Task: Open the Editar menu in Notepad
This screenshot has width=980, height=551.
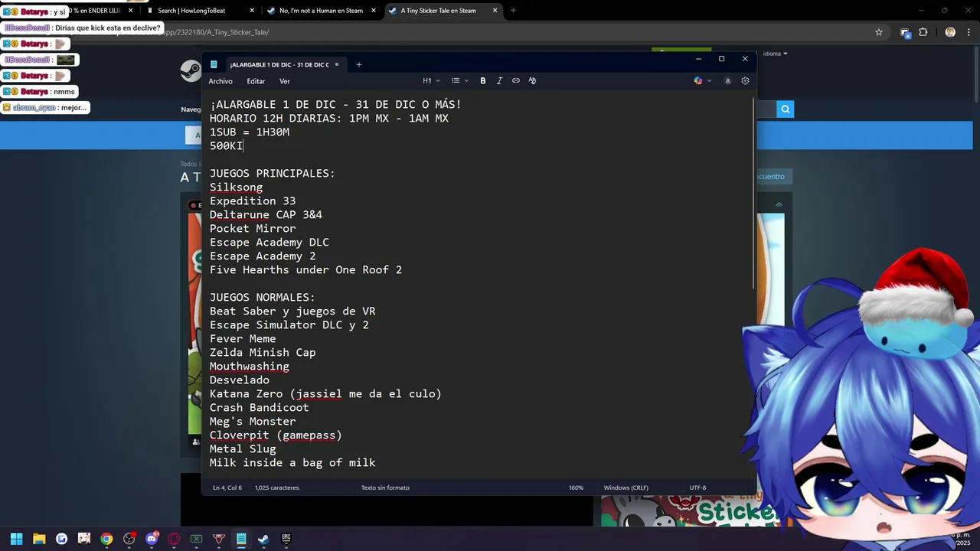Action: (256, 81)
